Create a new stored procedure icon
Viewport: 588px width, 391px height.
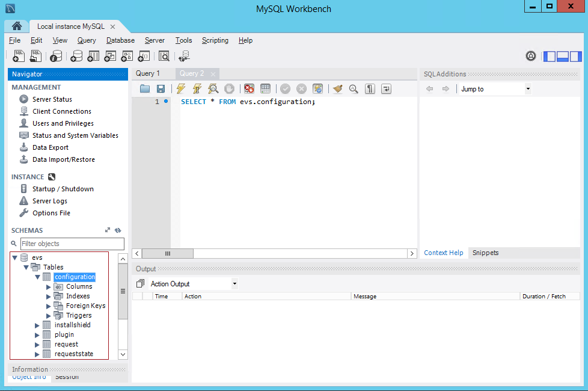tap(127, 56)
